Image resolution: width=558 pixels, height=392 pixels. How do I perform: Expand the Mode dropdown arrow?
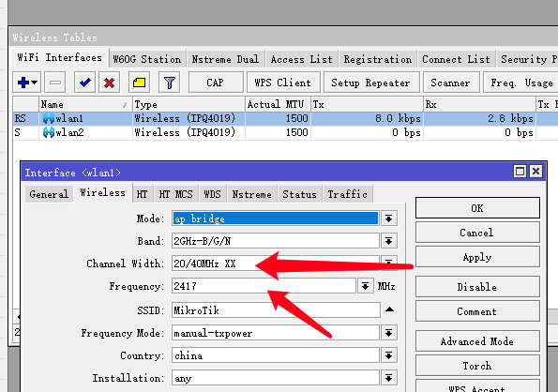click(x=388, y=219)
